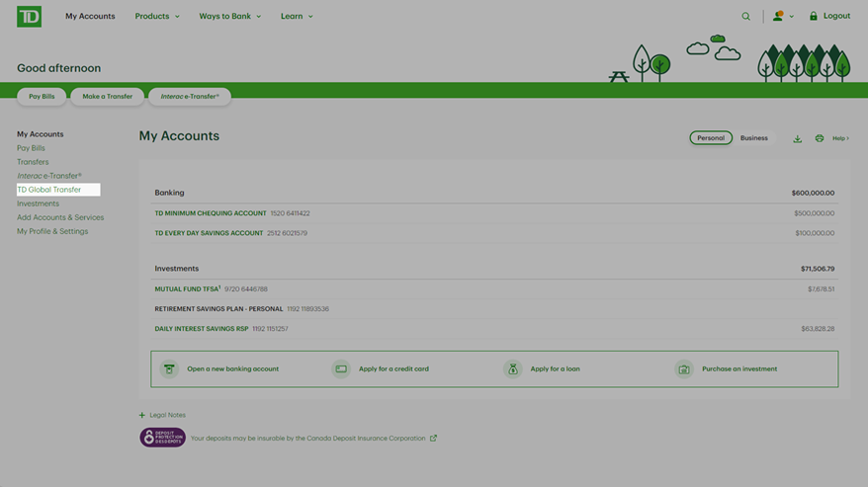Screen dimensions: 868x487
Task: Expand the Products dropdown menu
Action: point(157,16)
